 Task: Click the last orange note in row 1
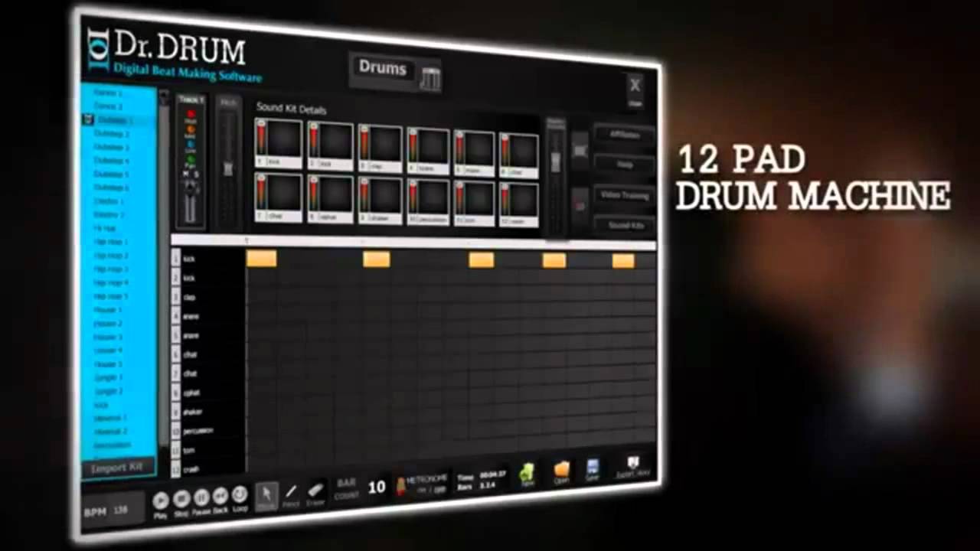click(x=623, y=261)
